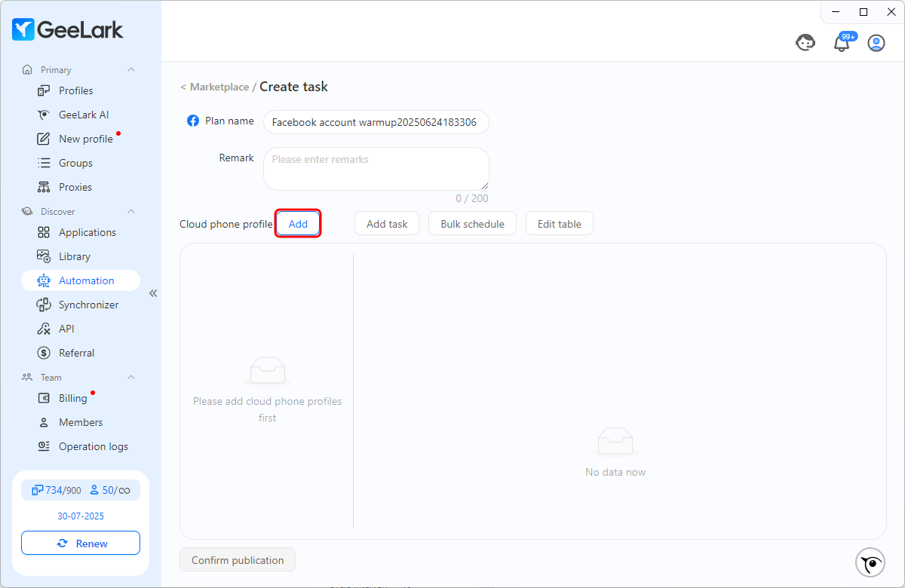This screenshot has height=588, width=905.
Task: Open the Operation logs page
Action: tap(81, 446)
